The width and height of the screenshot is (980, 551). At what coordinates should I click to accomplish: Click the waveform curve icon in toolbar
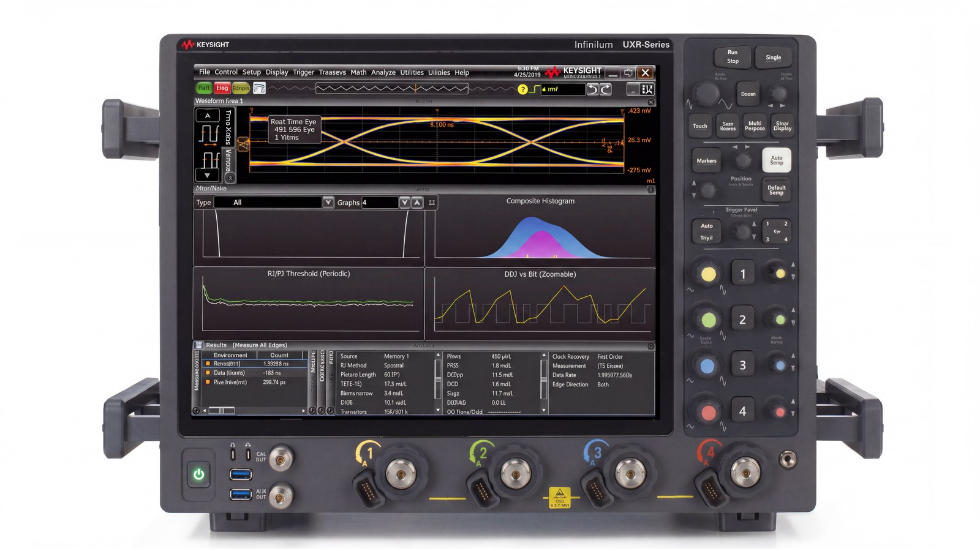(x=259, y=88)
